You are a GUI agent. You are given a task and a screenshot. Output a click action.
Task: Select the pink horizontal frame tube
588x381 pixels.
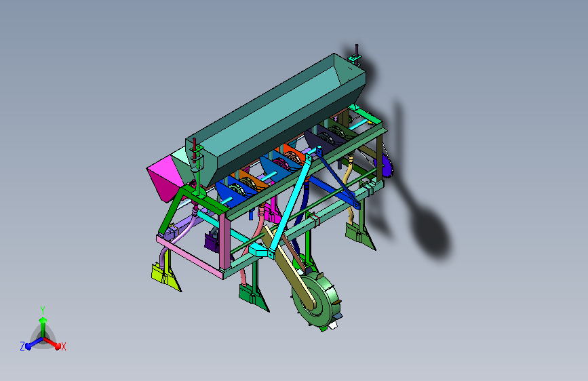(189, 255)
